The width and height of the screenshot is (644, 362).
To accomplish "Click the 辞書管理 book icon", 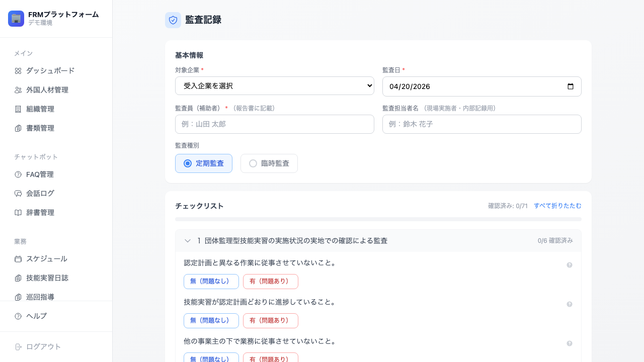I will (18, 213).
